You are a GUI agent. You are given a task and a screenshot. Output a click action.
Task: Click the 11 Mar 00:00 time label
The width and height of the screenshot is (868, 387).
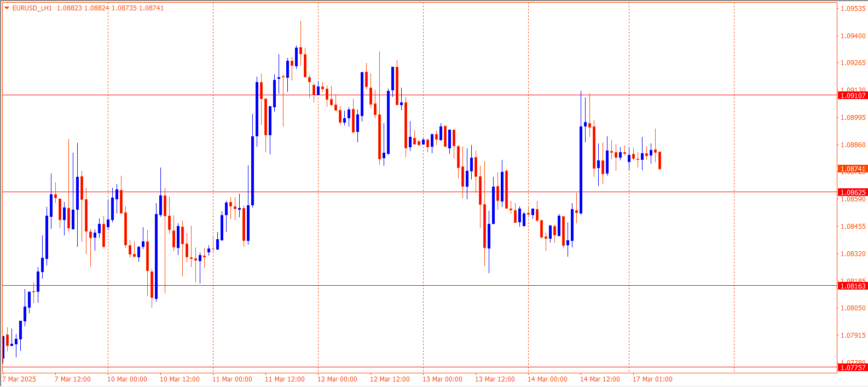232,379
